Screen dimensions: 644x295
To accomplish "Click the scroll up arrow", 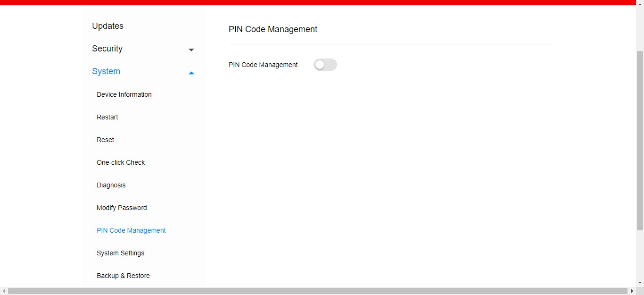I will (x=640, y=3).
